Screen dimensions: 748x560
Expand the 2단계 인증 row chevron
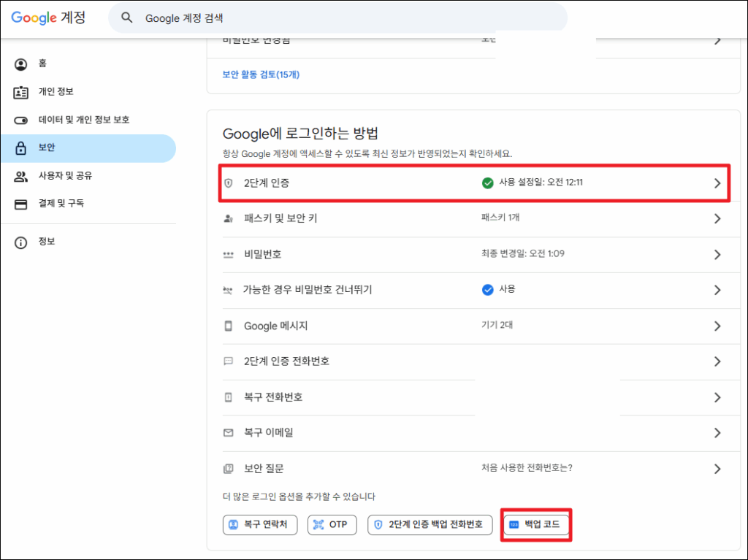click(717, 183)
